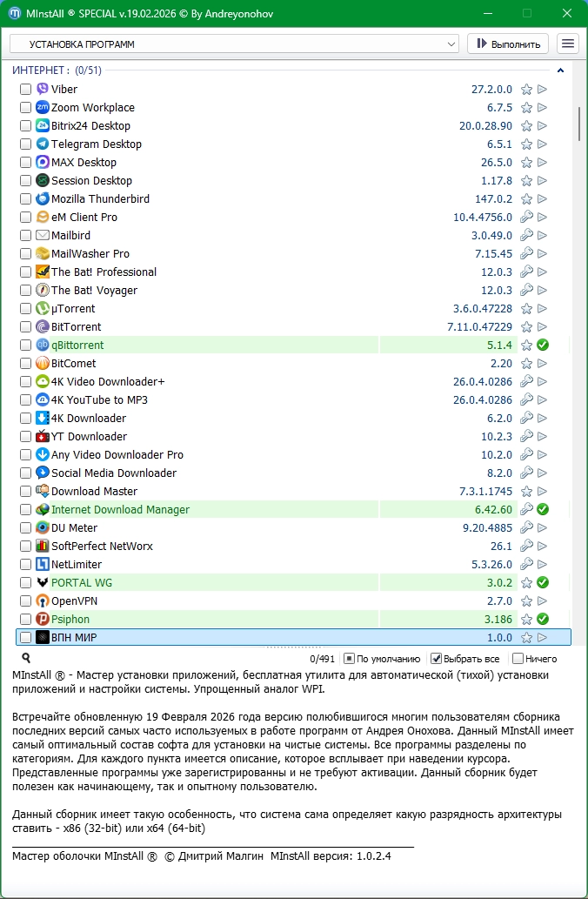Click the 4K YouTube to MP3 label

99,399
